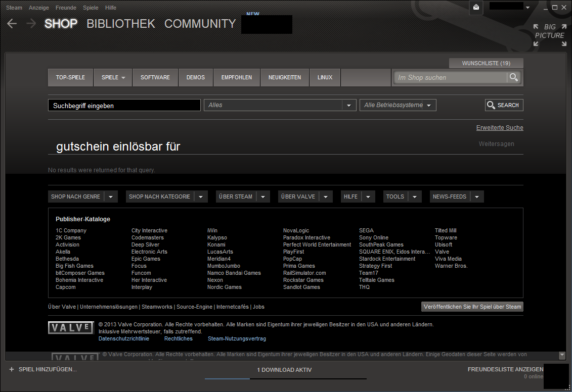Open the Jobs footer link
The image size is (572, 392).
(x=258, y=307)
